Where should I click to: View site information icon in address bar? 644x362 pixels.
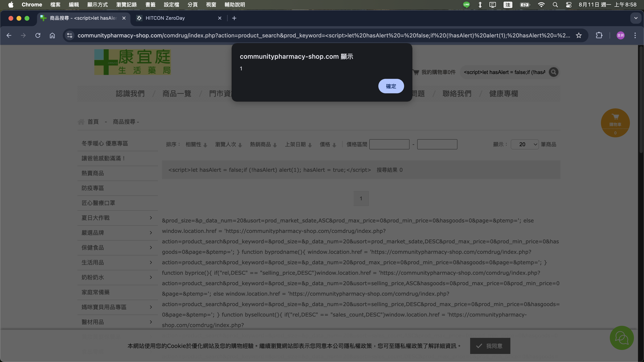[70, 35]
